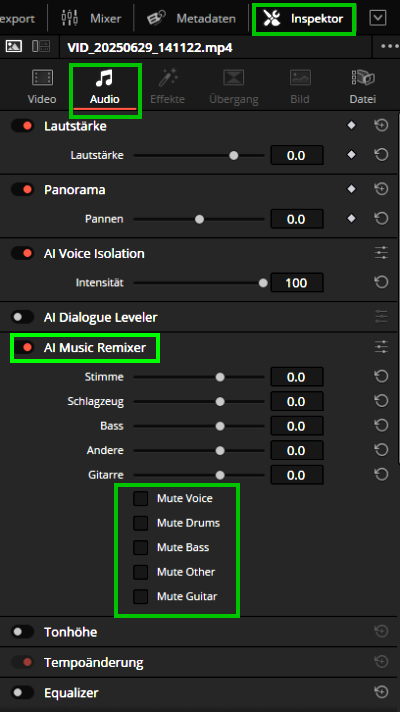
Task: Check the Mute Voice checkbox
Action: tap(140, 499)
